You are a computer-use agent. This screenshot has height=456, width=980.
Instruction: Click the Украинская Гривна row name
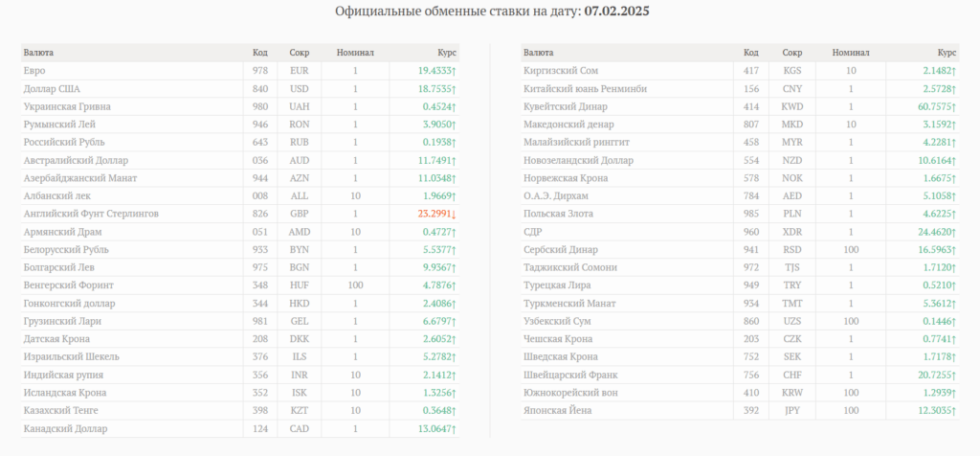(67, 106)
